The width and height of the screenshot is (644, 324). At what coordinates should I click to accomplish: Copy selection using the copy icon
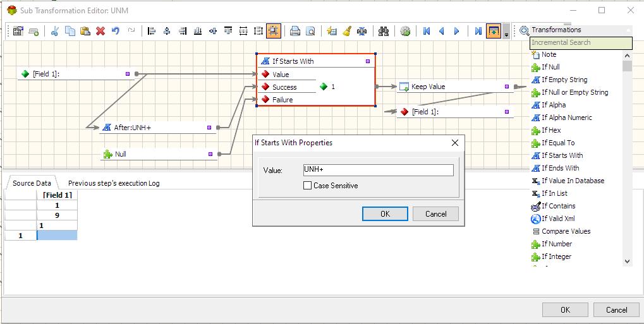[x=70, y=31]
